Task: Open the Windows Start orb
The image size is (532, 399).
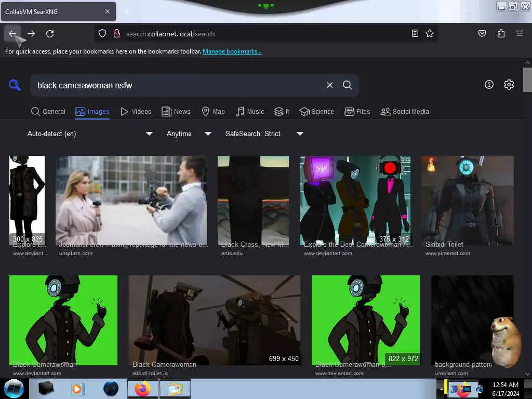Action: [14, 389]
